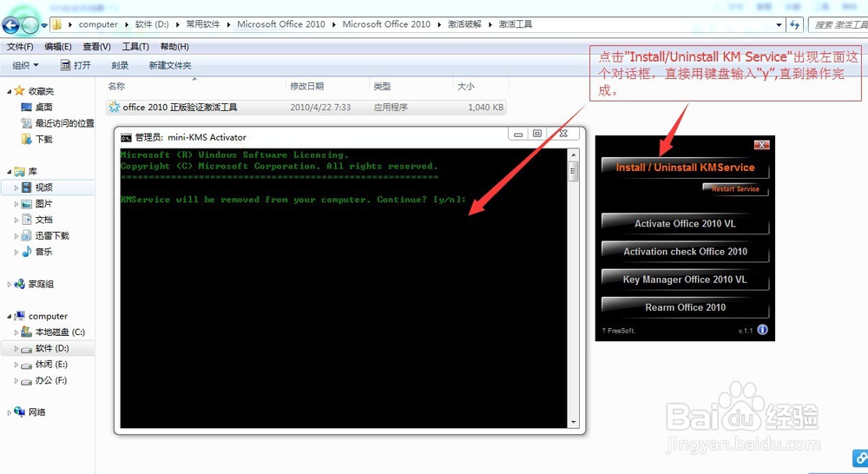Sort by the 名称 column header

116,86
